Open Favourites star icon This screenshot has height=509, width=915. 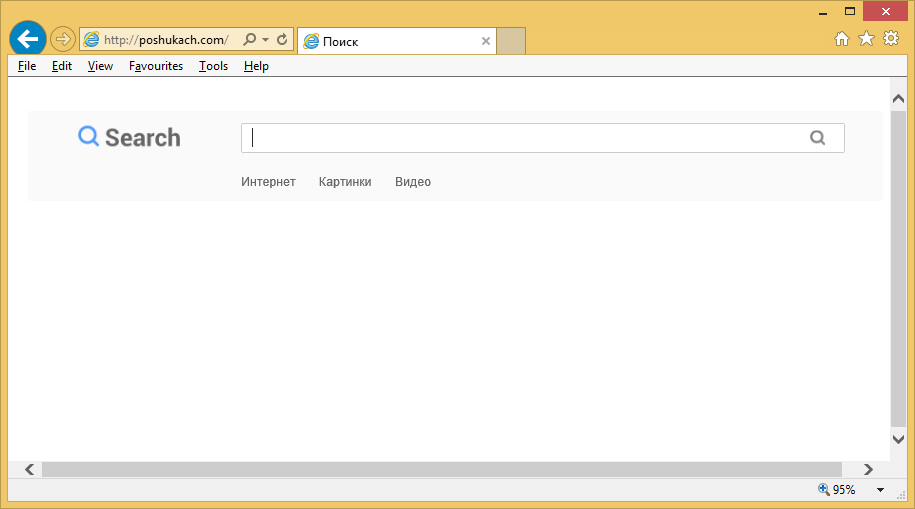(866, 39)
